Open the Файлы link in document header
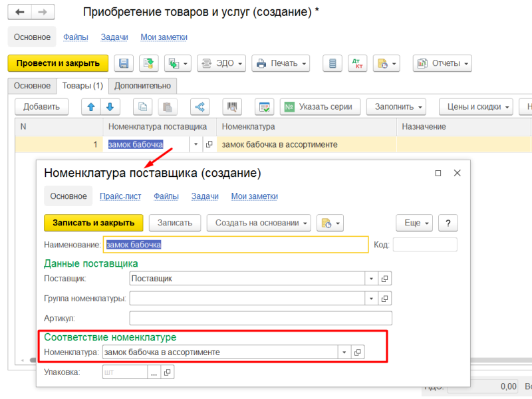532x399 pixels. click(x=76, y=37)
